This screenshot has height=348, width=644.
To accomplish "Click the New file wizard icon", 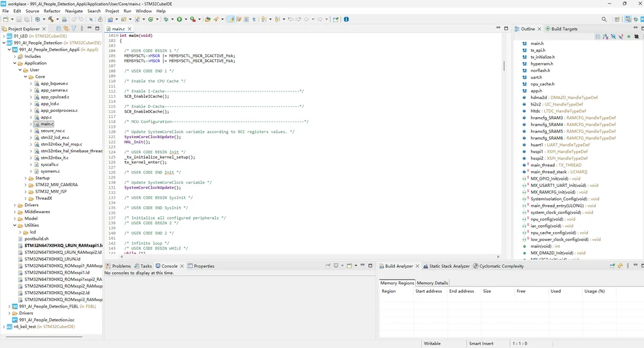I will click(x=5, y=19).
